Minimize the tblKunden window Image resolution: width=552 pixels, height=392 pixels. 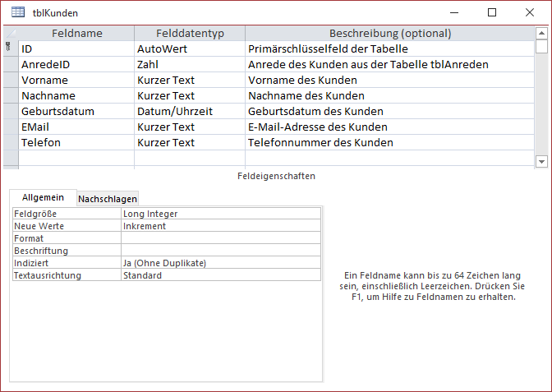(x=454, y=12)
